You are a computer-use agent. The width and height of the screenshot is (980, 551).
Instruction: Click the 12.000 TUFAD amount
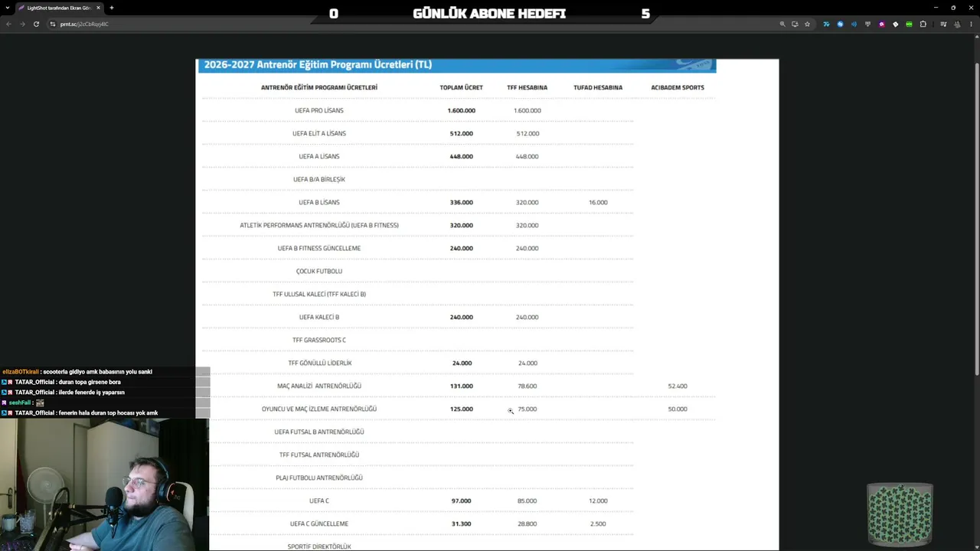click(x=598, y=500)
